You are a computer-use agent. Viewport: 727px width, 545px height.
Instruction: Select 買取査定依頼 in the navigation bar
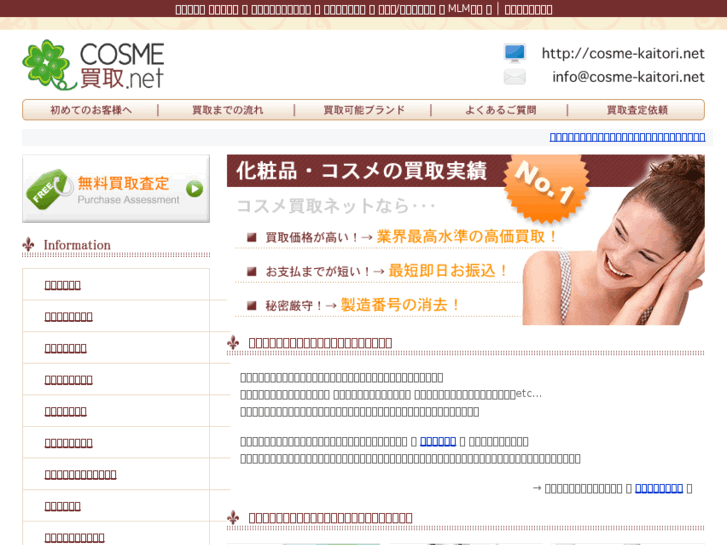[x=637, y=110]
